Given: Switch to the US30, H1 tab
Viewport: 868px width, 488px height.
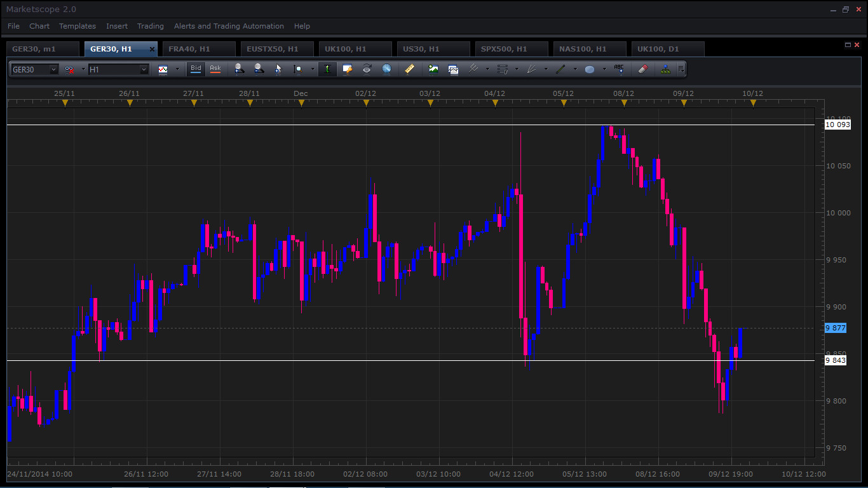Looking at the screenshot, I should pos(433,49).
